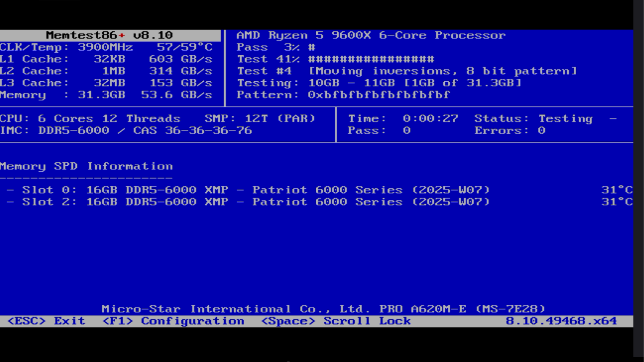
Task: Click Test #4 Moving inversions line
Action: pyautogui.click(x=407, y=71)
